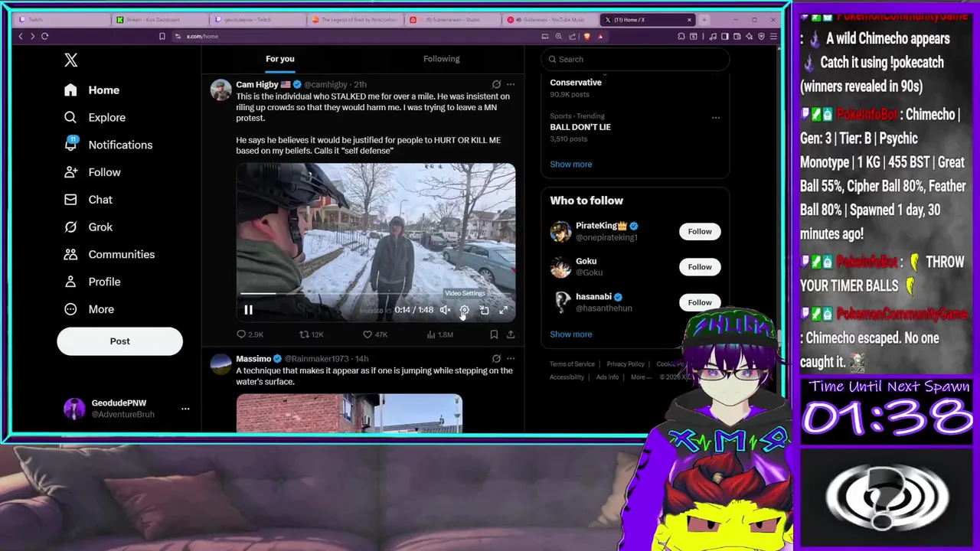Open a new browser tab

[x=704, y=20]
